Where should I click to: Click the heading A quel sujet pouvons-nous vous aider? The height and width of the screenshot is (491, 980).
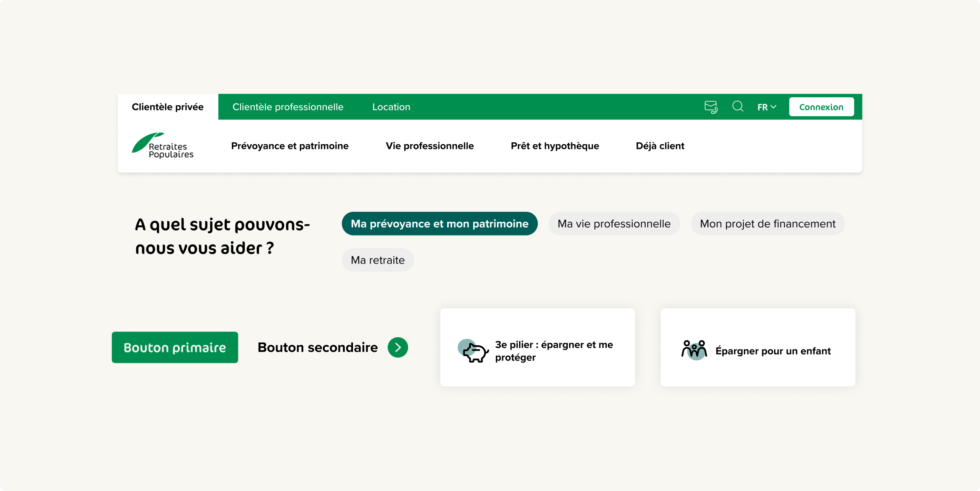click(x=223, y=237)
